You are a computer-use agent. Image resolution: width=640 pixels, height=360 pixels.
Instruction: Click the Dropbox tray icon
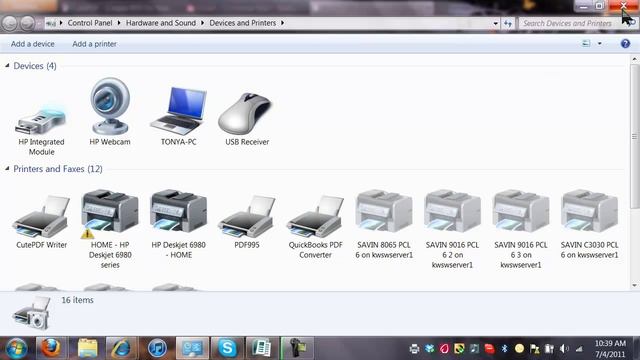tap(429, 348)
